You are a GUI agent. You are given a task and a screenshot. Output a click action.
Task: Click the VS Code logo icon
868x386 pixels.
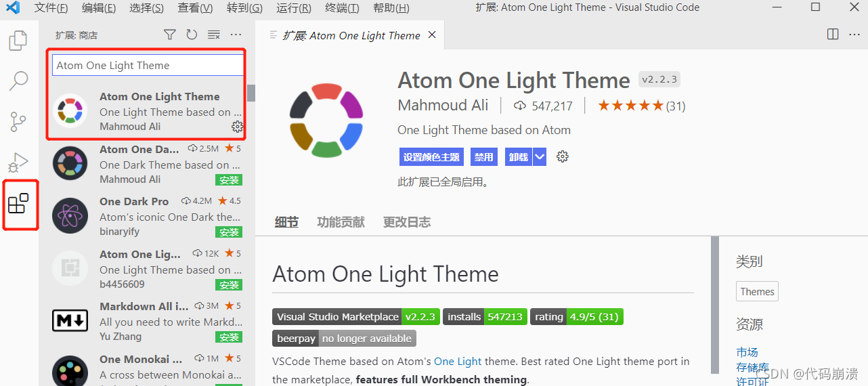(x=12, y=8)
